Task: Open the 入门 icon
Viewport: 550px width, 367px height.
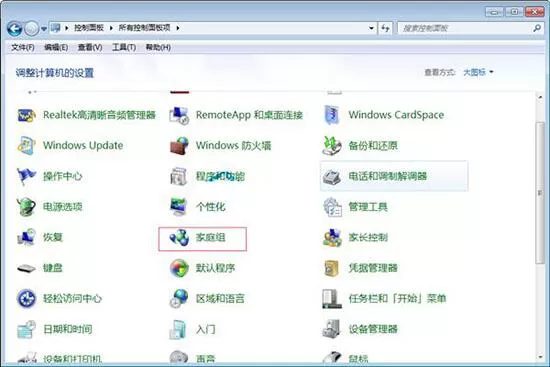Action: click(x=178, y=329)
